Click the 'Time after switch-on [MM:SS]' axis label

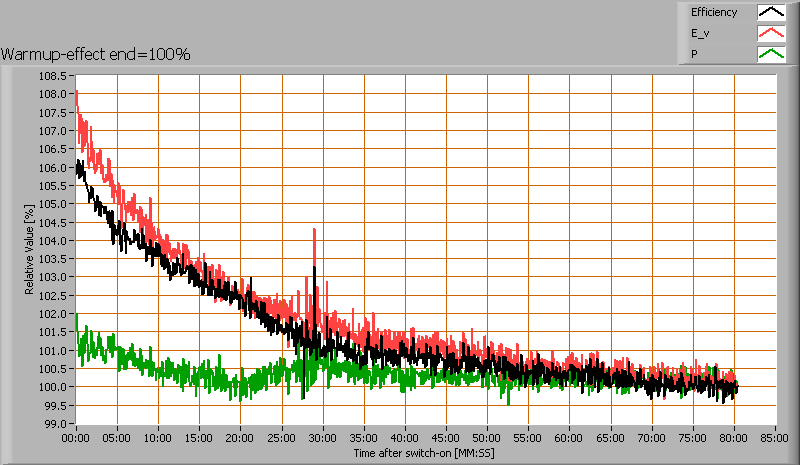424,453
